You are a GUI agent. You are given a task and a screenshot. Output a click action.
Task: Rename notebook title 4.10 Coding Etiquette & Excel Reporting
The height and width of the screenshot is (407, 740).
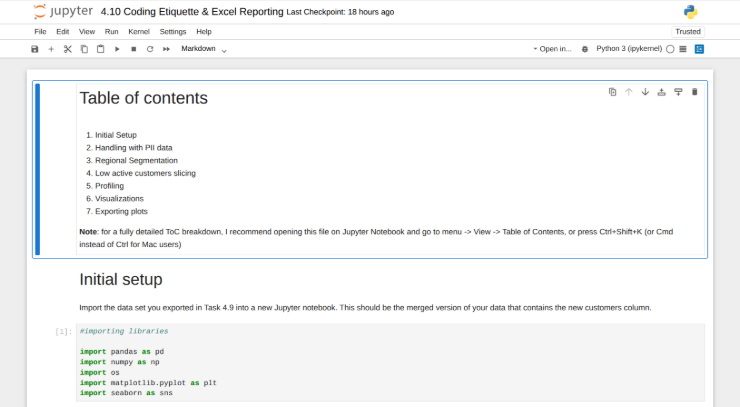192,12
